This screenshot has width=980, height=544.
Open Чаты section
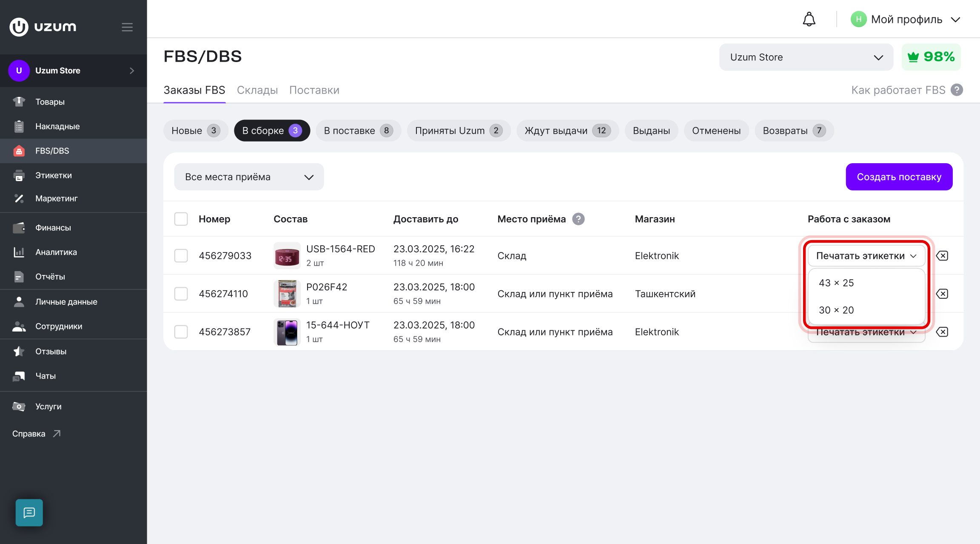coord(73,376)
